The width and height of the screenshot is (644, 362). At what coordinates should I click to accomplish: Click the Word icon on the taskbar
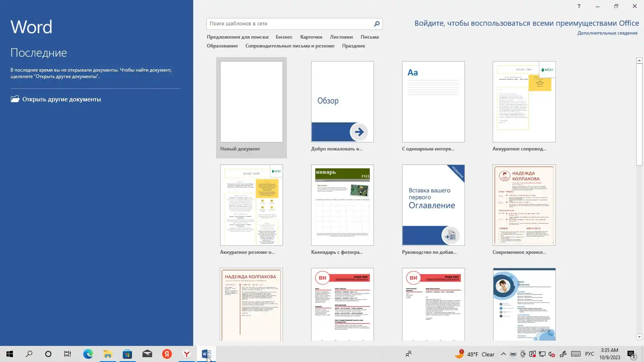point(206,354)
